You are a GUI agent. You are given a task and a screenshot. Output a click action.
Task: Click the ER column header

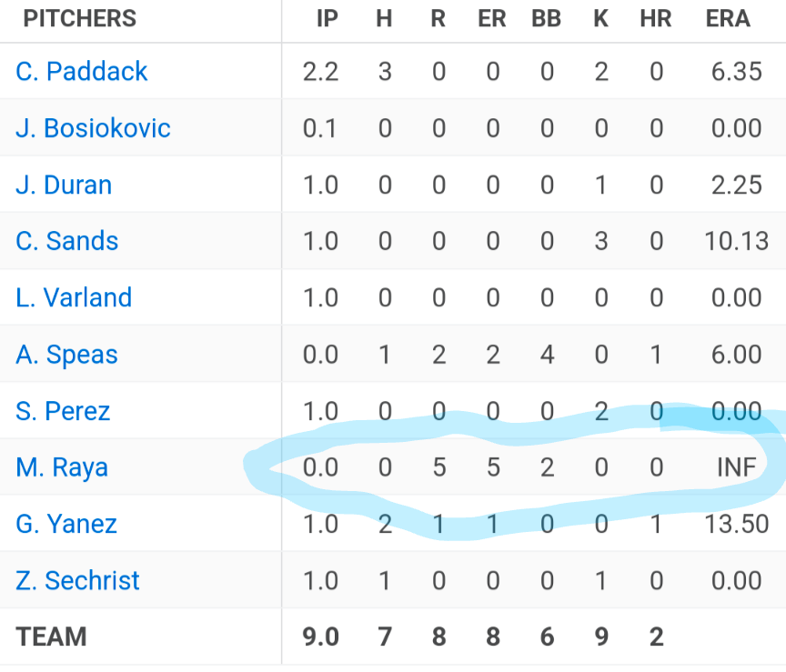491,18
